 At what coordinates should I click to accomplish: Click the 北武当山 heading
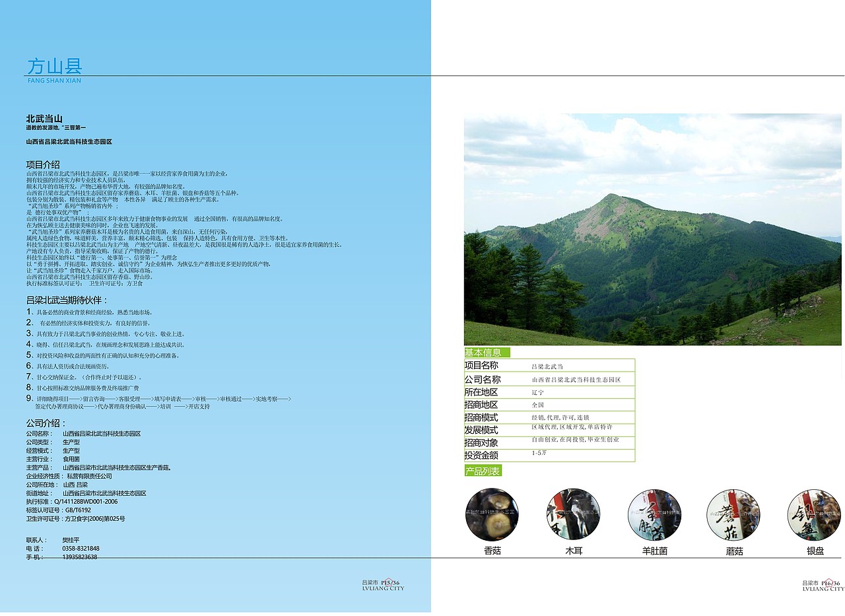(x=44, y=118)
